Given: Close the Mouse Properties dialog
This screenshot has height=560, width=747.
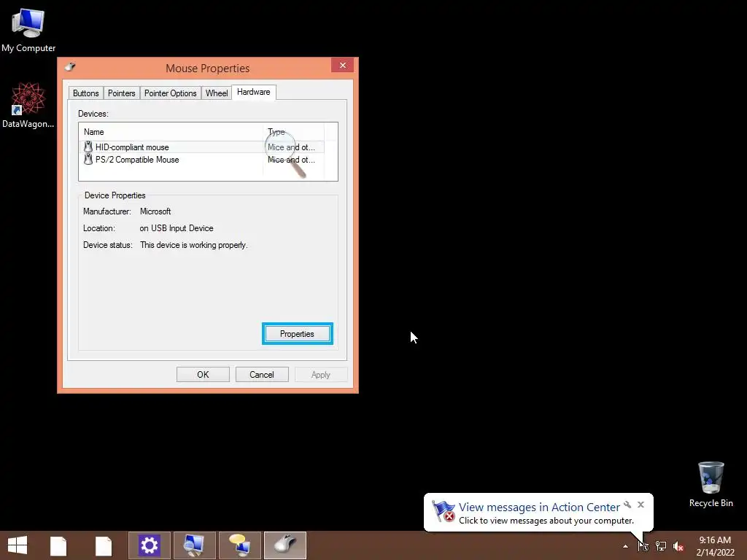Looking at the screenshot, I should tap(343, 65).
